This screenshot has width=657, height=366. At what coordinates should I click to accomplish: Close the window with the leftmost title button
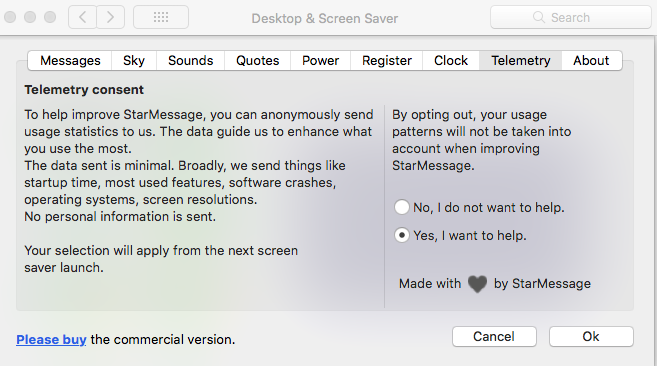tap(10, 17)
